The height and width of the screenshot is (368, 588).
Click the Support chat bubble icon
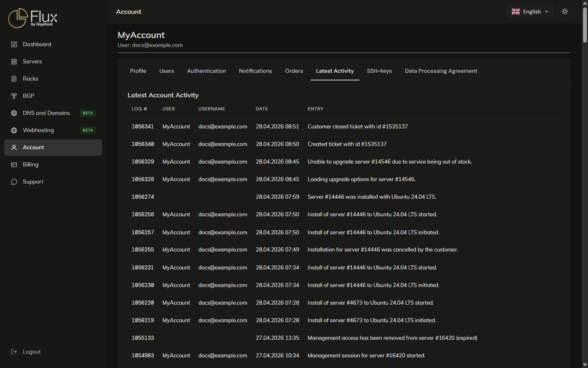[14, 182]
